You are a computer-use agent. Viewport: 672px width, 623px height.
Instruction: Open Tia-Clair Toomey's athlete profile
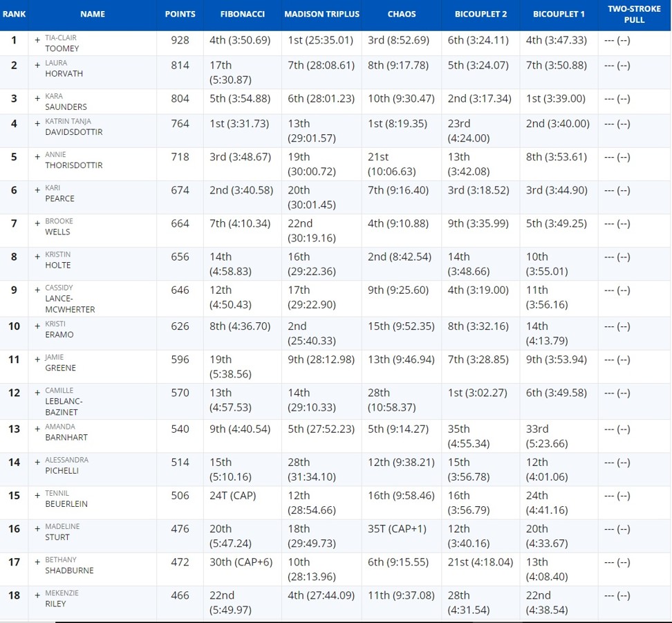point(62,44)
